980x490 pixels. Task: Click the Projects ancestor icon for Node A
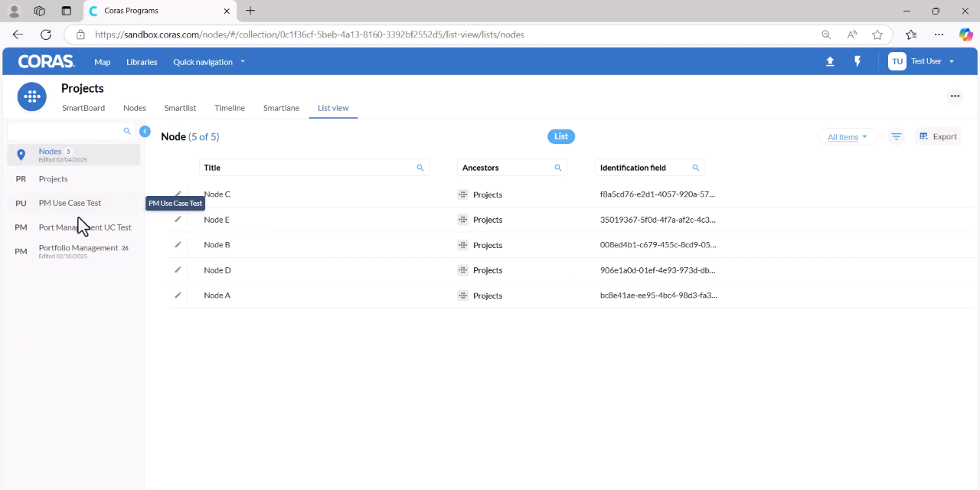tap(462, 296)
